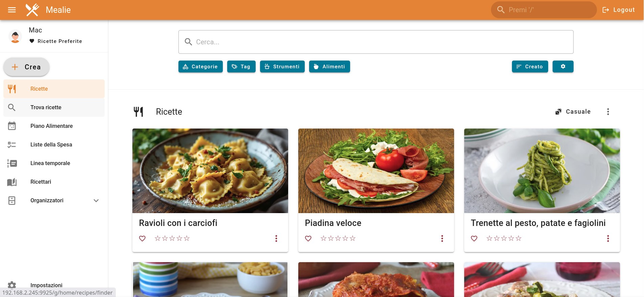Viewport: 644px width, 297px height.
Task: Rate Ravioli con i carciofi five stars
Action: (x=187, y=238)
